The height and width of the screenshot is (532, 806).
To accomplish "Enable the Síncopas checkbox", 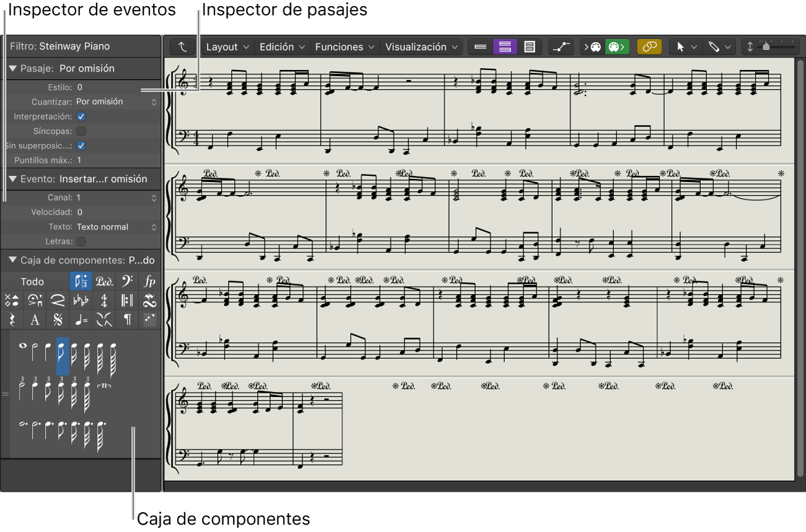I will tap(81, 131).
